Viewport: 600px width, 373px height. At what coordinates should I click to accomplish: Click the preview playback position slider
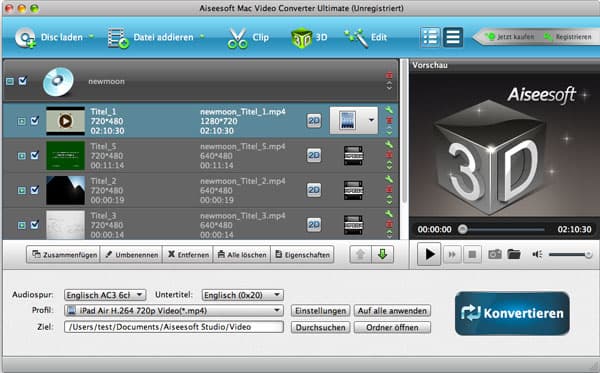503,229
